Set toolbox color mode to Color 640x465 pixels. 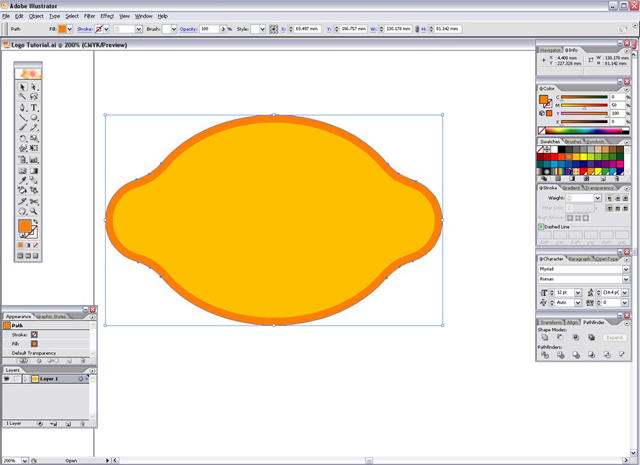20,245
